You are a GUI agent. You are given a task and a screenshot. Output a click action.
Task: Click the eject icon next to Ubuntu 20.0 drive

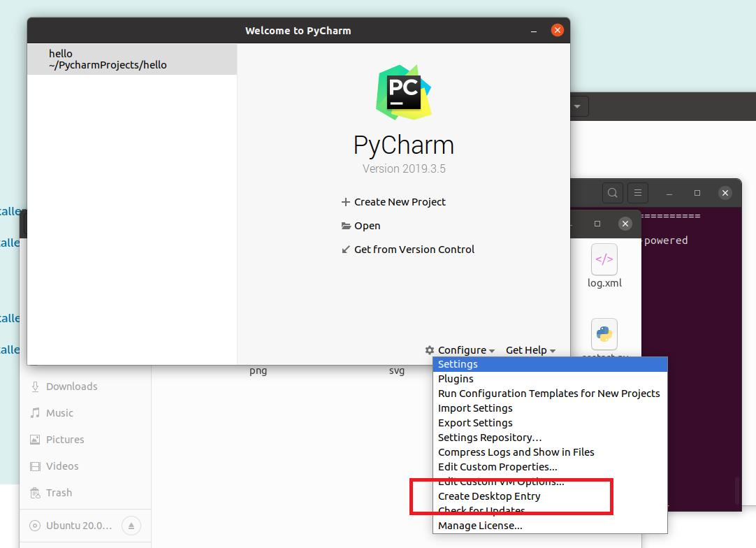tap(131, 526)
